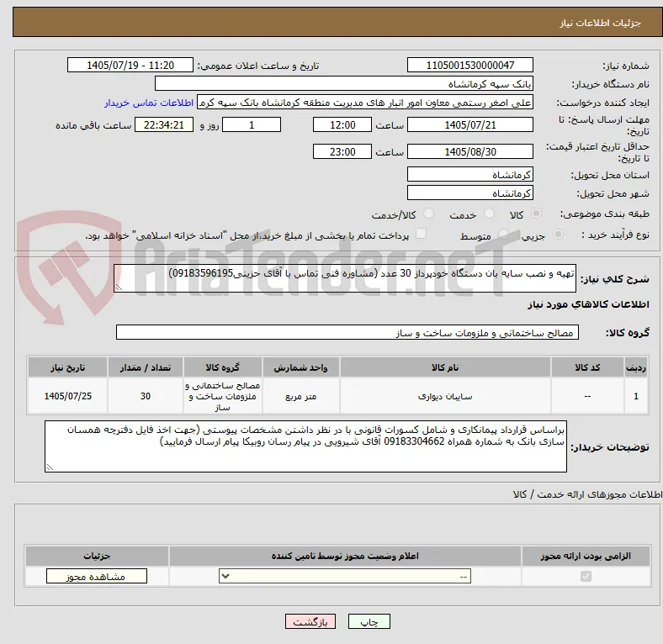The width and height of the screenshot is (663, 644).
Task: Click the ردیف column header
Action: pos(636,367)
